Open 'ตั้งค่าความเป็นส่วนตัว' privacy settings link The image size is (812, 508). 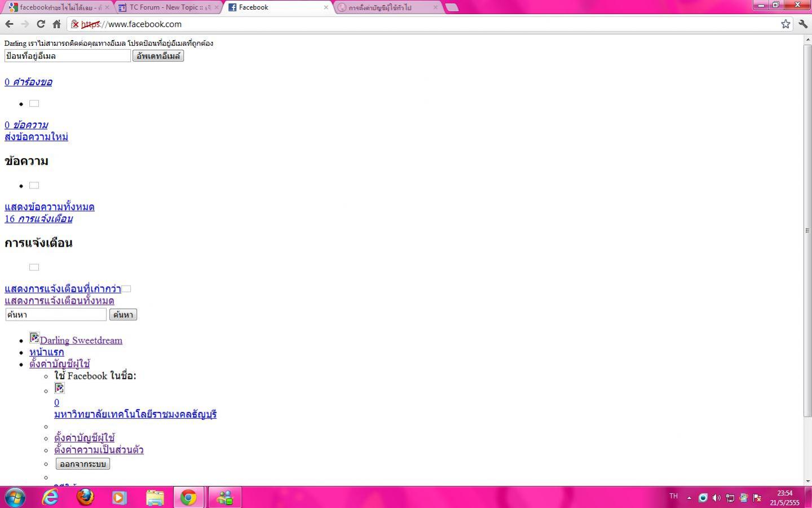tap(99, 450)
